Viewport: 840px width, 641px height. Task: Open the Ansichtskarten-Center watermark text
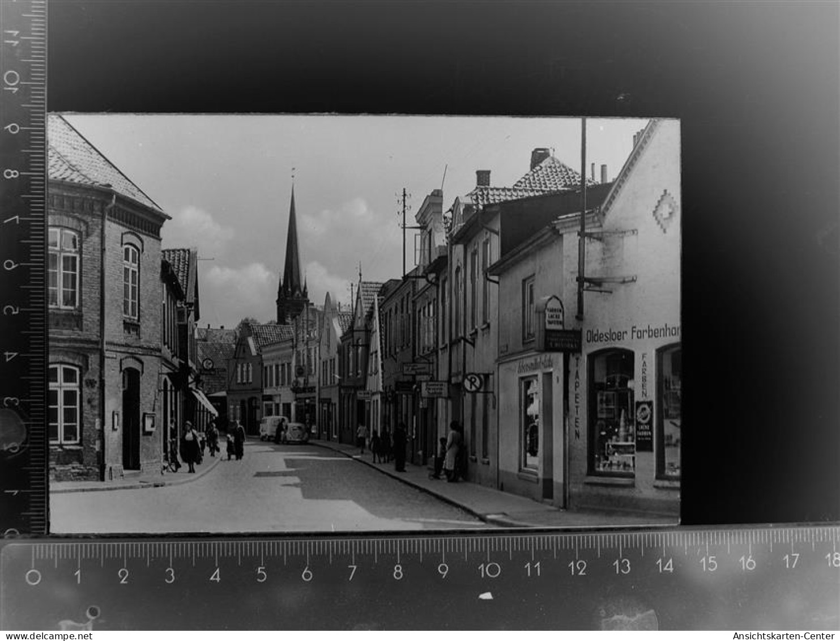783,636
